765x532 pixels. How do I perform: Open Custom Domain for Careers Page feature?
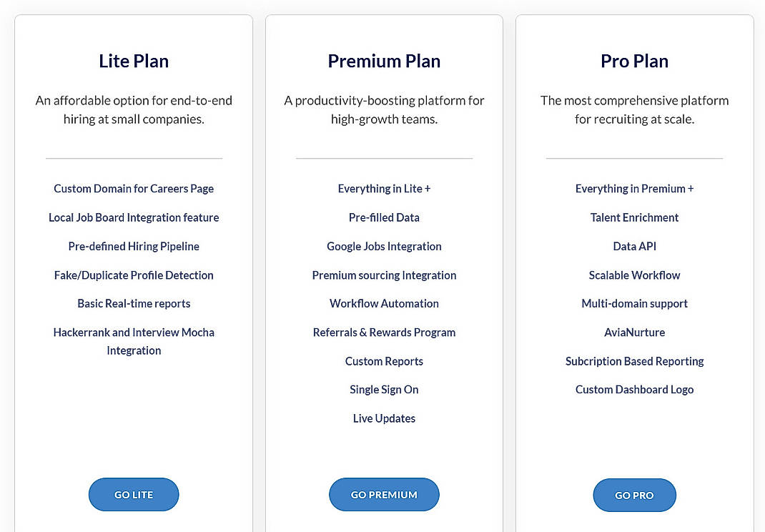(133, 188)
